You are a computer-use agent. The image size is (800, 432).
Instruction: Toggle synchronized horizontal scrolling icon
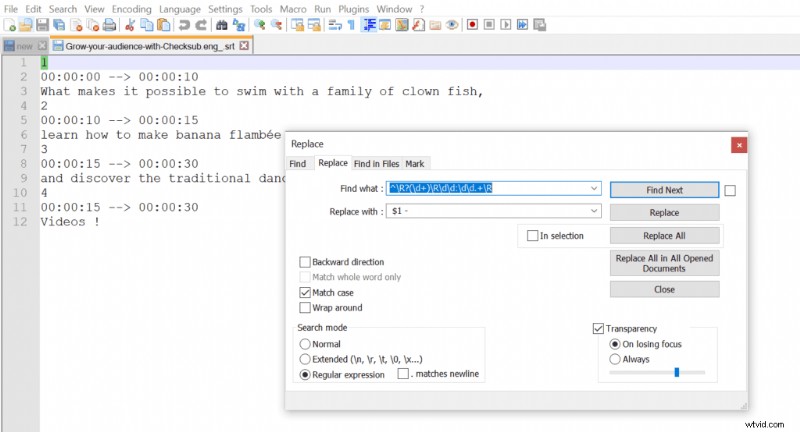314,24
